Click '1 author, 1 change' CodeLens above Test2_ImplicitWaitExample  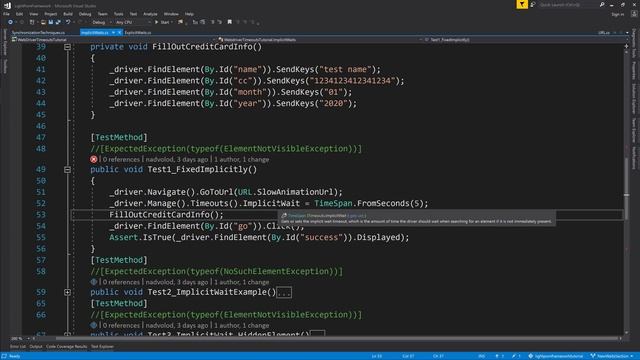[242, 282]
